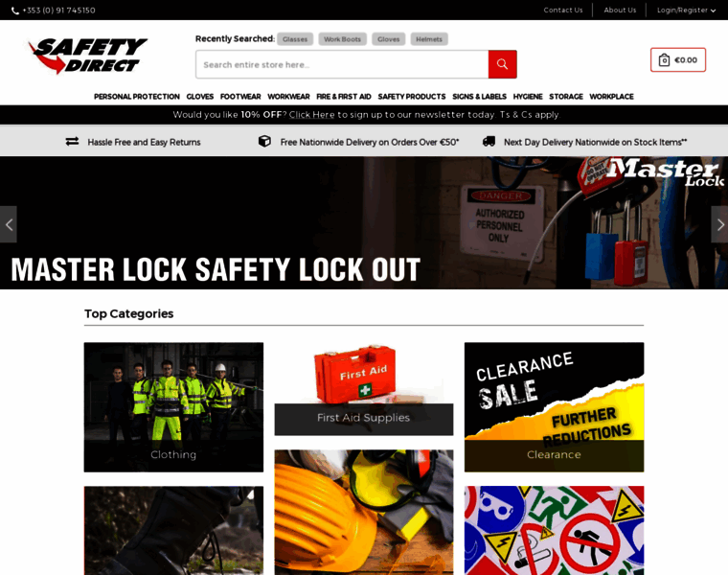Open the Personal Protection menu
The width and height of the screenshot is (728, 575).
click(136, 97)
